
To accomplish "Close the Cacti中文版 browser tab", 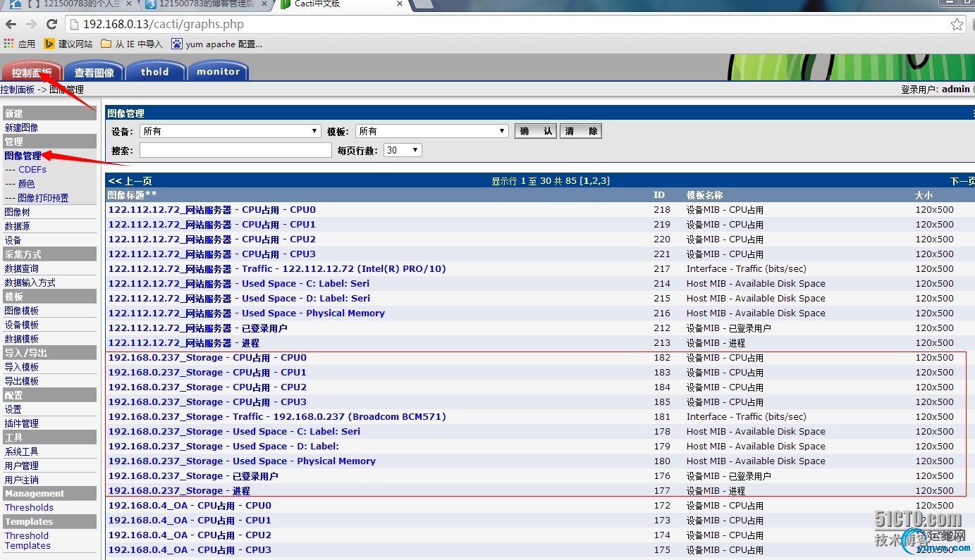I will click(400, 4).
